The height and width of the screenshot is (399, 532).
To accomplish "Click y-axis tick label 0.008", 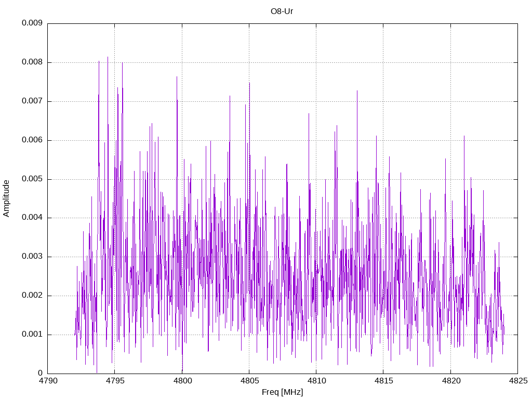I will 32,62.
